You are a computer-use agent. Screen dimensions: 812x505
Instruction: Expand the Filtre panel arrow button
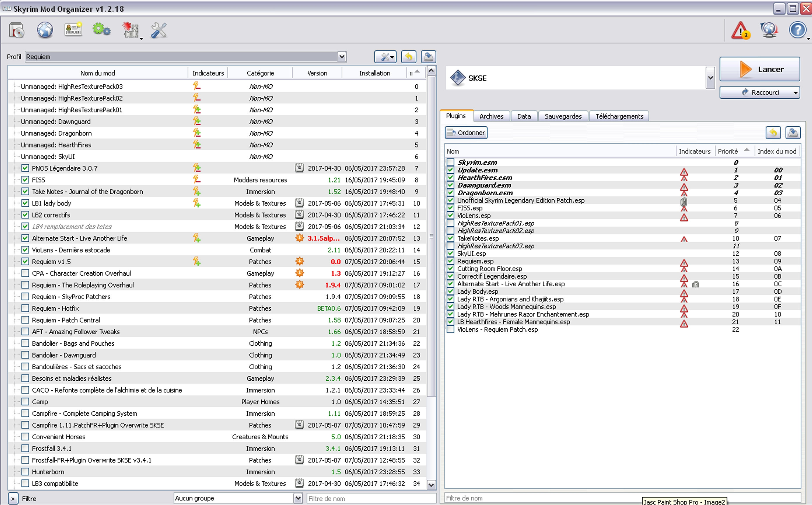point(13,499)
